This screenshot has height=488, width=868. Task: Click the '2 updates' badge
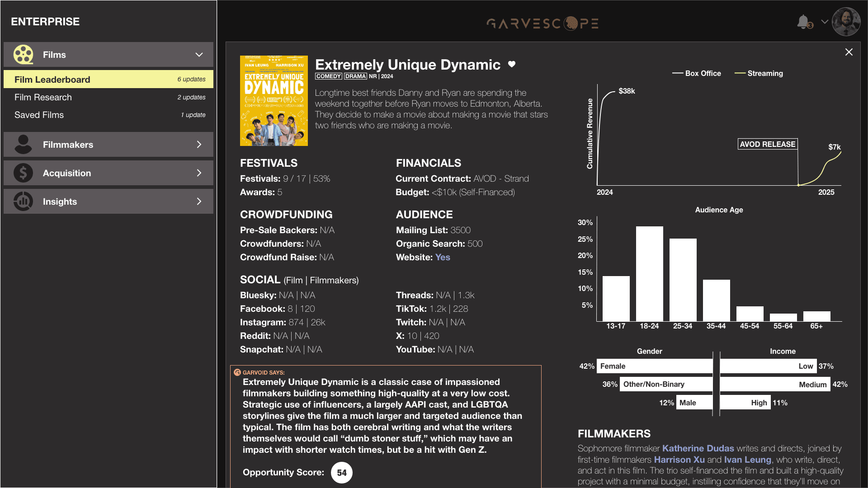pos(191,97)
